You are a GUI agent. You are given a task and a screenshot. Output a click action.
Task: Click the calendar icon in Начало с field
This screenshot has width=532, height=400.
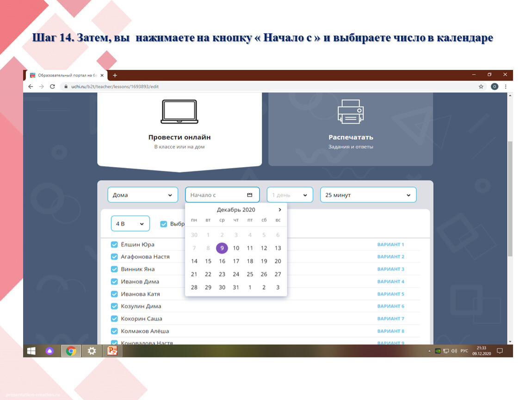tap(250, 195)
